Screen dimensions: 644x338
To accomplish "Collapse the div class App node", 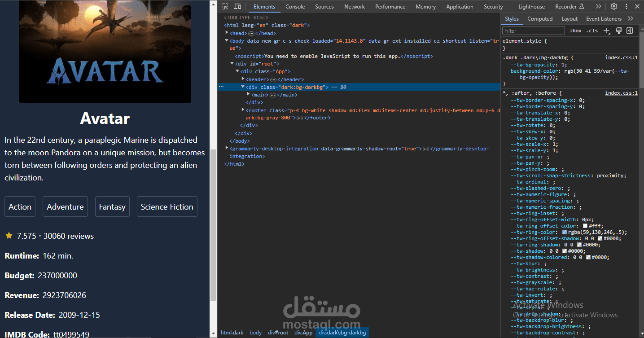I will (x=237, y=71).
